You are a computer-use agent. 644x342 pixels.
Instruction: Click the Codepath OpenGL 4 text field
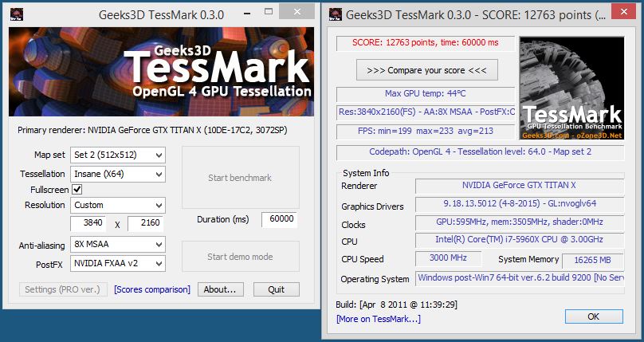pos(480,152)
